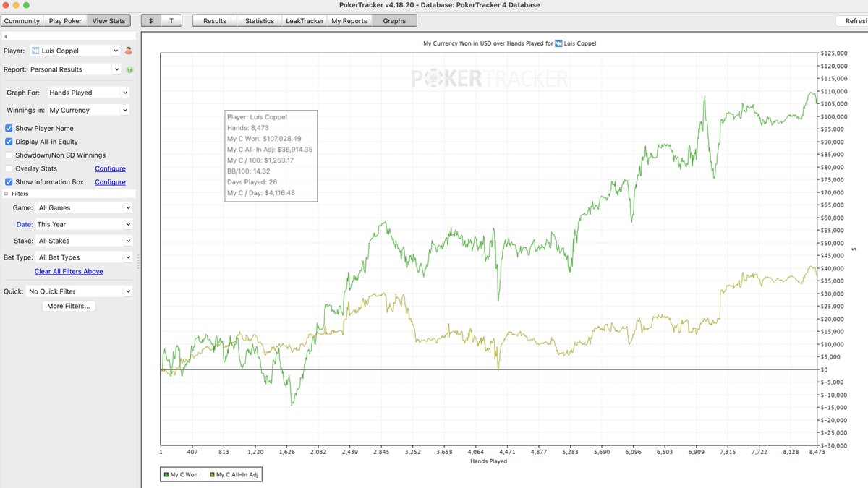Click My C Won green legend swatch
868x488 pixels.
(x=166, y=475)
